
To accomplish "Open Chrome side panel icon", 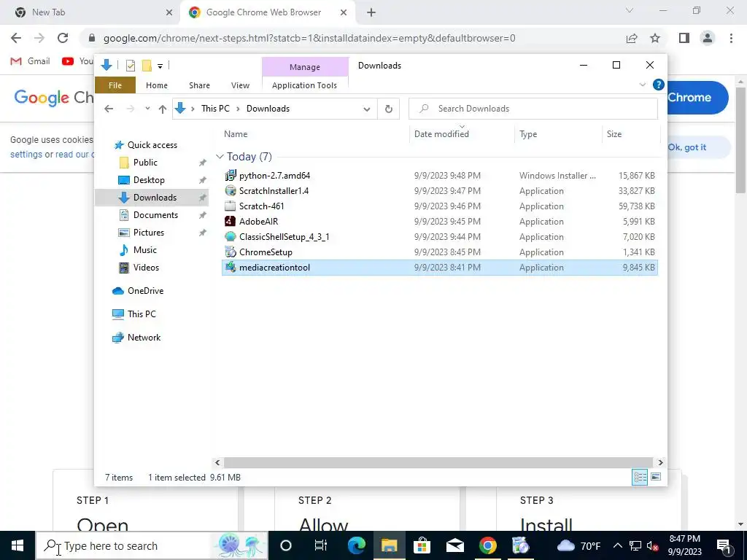I will (684, 38).
